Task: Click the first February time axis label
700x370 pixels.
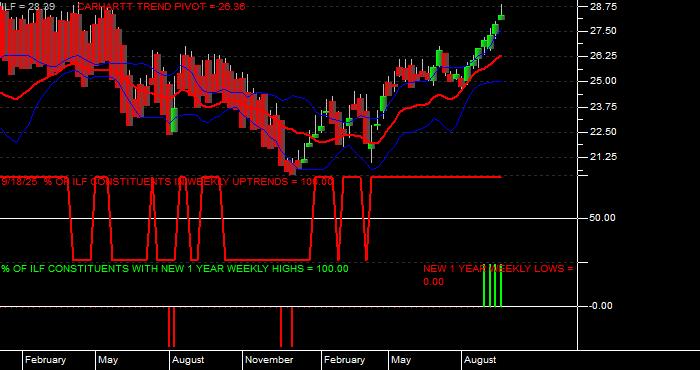Action: pyautogui.click(x=46, y=360)
